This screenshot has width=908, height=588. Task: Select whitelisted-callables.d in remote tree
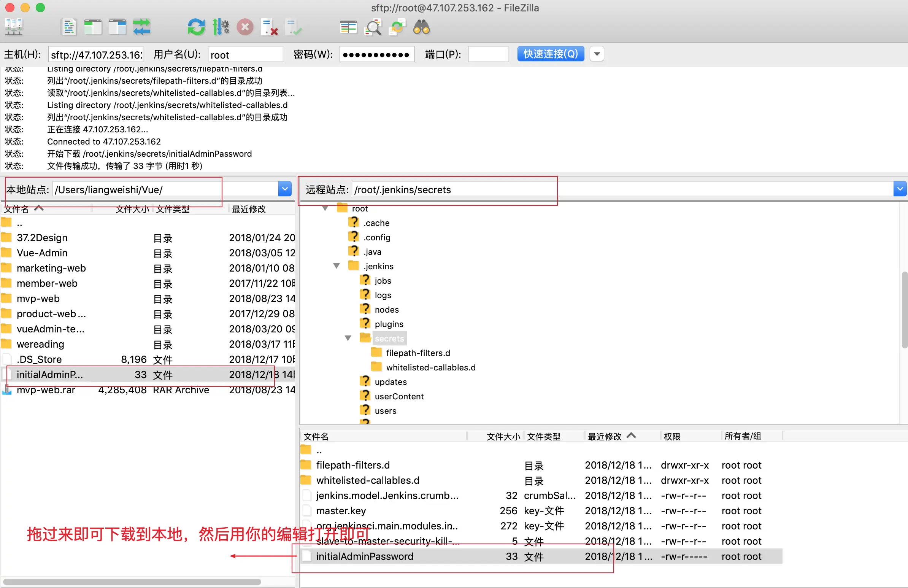point(430,367)
